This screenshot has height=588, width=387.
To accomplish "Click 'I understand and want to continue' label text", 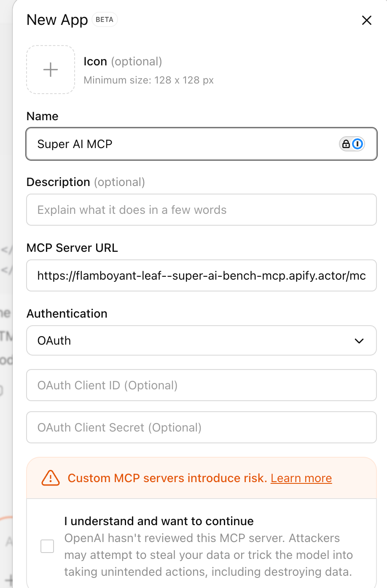I will [159, 521].
